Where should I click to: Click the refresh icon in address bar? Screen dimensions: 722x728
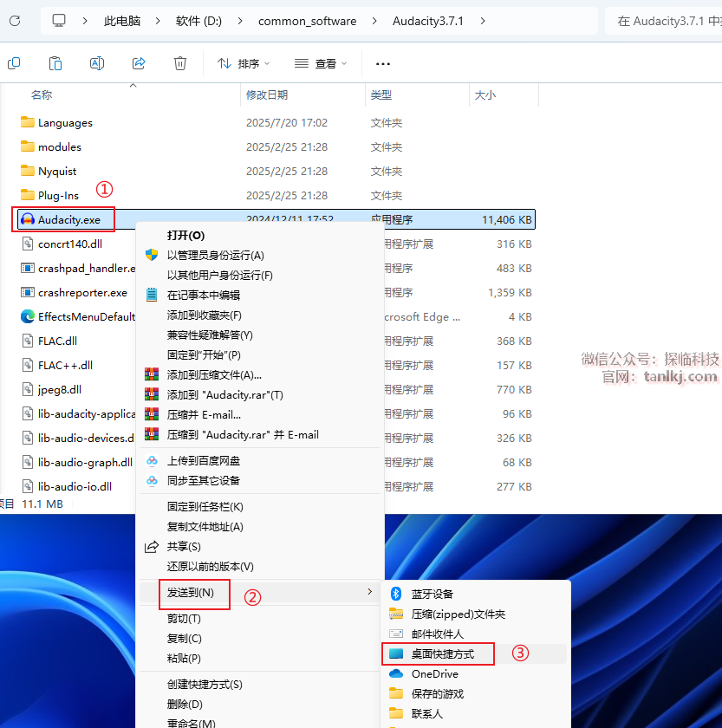point(15,21)
